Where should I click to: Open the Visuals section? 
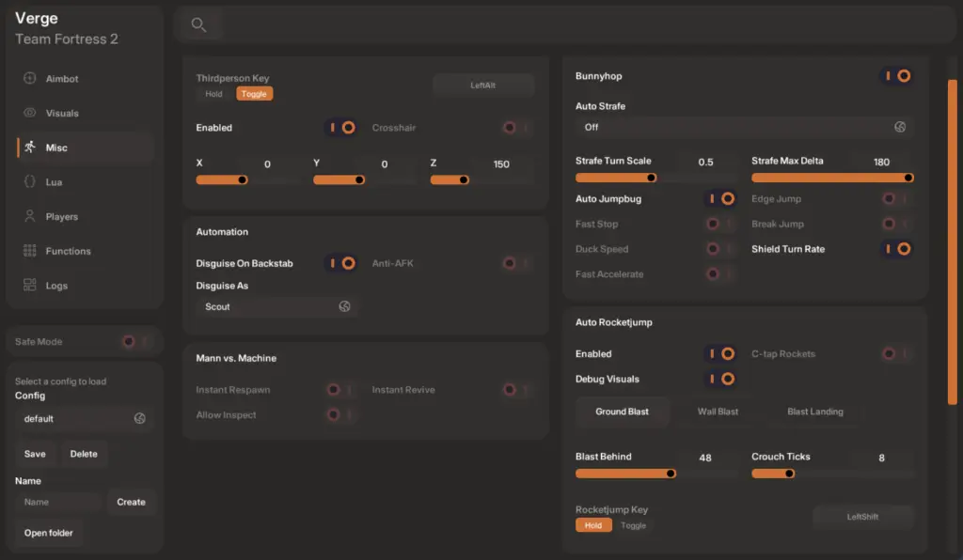[84, 113]
